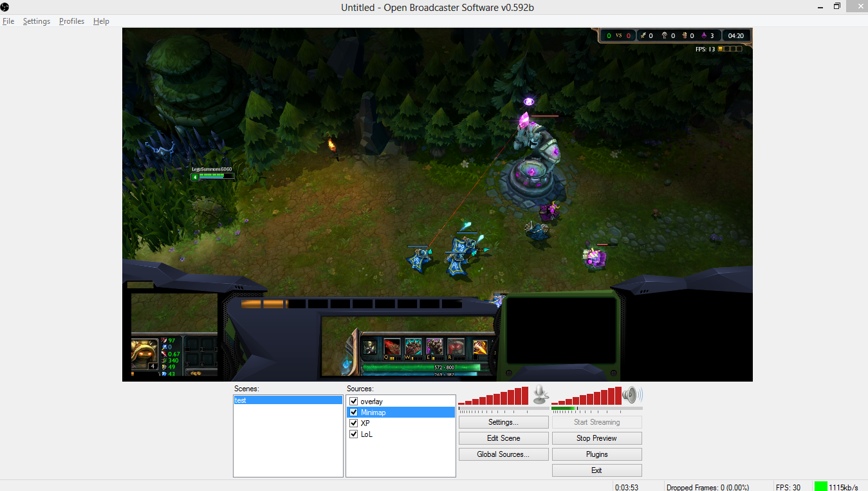Click the Exit button

click(x=596, y=470)
